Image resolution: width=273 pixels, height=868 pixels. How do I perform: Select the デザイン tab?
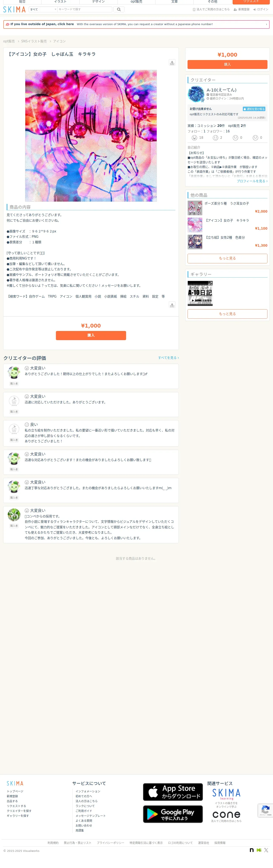[x=98, y=2]
